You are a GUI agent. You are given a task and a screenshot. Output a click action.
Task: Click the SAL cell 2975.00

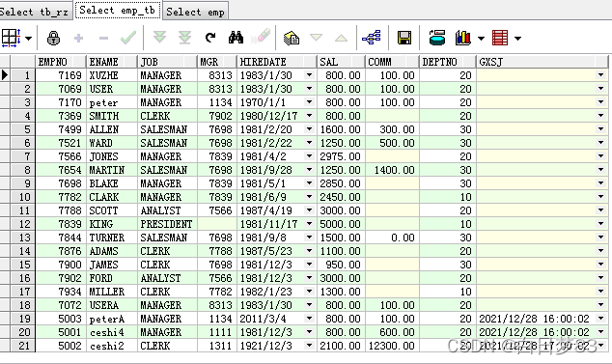pyautogui.click(x=340, y=156)
